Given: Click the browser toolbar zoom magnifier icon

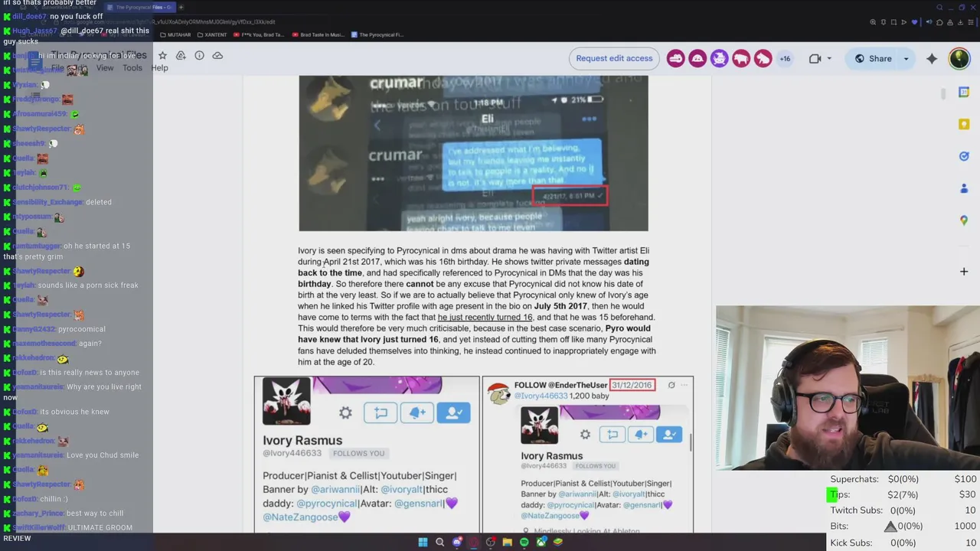Looking at the screenshot, I should [873, 22].
